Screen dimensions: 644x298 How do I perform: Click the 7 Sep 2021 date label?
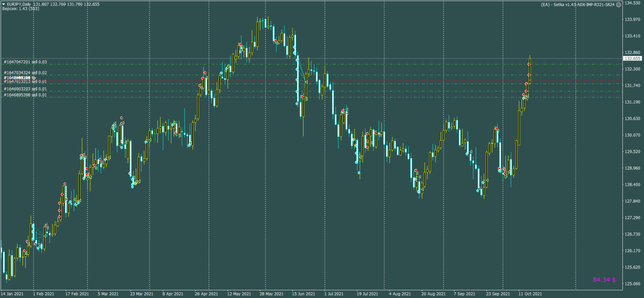pos(464,294)
